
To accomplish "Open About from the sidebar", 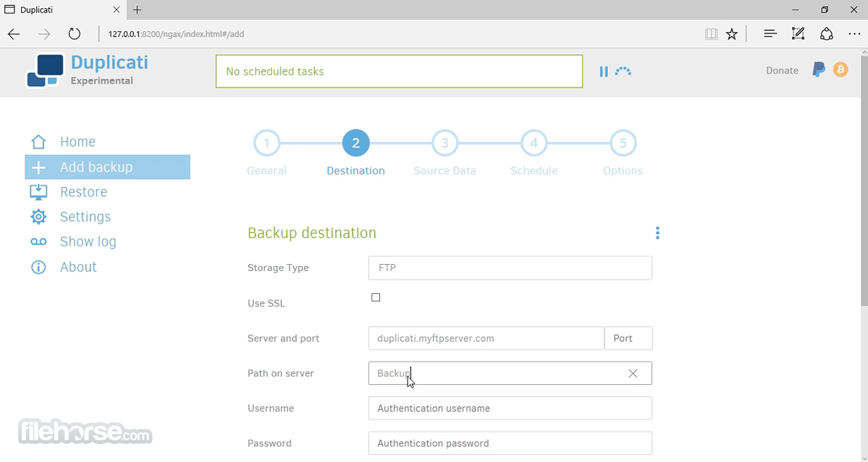I will 78,267.
